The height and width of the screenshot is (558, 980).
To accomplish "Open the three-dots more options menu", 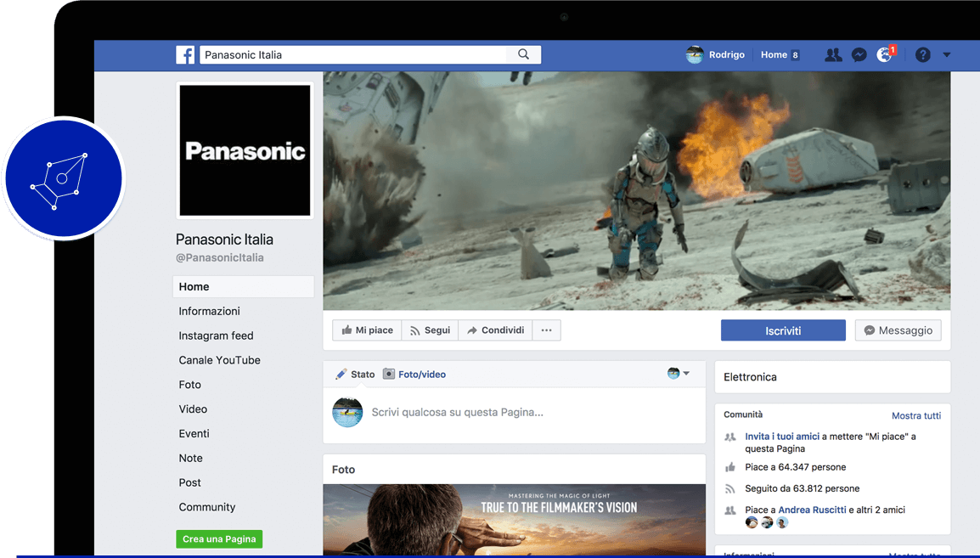I will pos(546,330).
